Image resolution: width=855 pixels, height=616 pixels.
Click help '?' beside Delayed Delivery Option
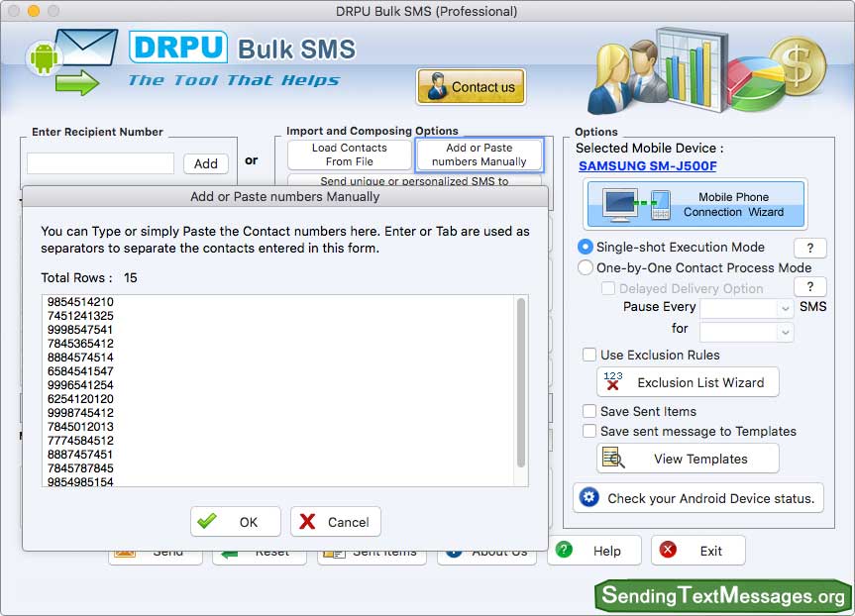(810, 287)
